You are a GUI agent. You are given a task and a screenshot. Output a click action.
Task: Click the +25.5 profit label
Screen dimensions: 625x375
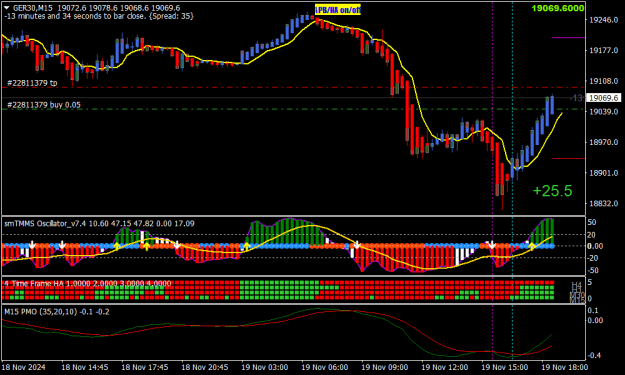click(552, 191)
